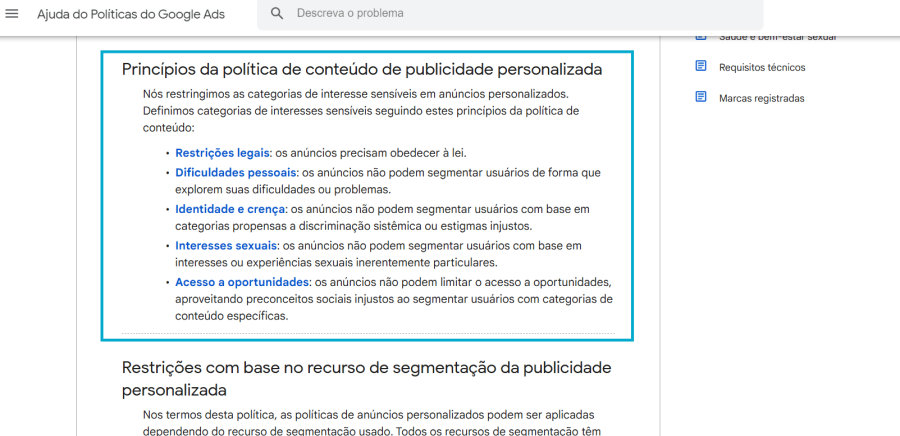Viewport: 900px width, 436px height.
Task: Open the Dificuldades pessoais link
Action: pyautogui.click(x=236, y=172)
